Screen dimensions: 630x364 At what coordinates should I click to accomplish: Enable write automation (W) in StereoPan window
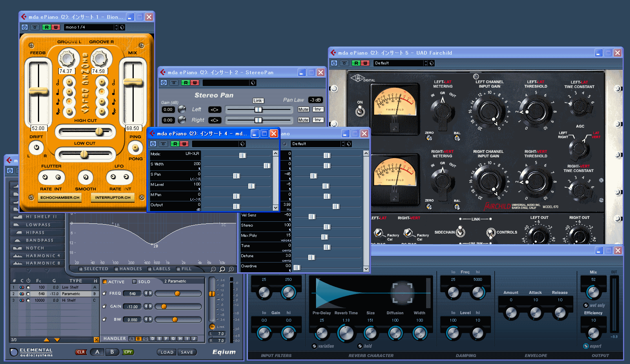pos(195,83)
